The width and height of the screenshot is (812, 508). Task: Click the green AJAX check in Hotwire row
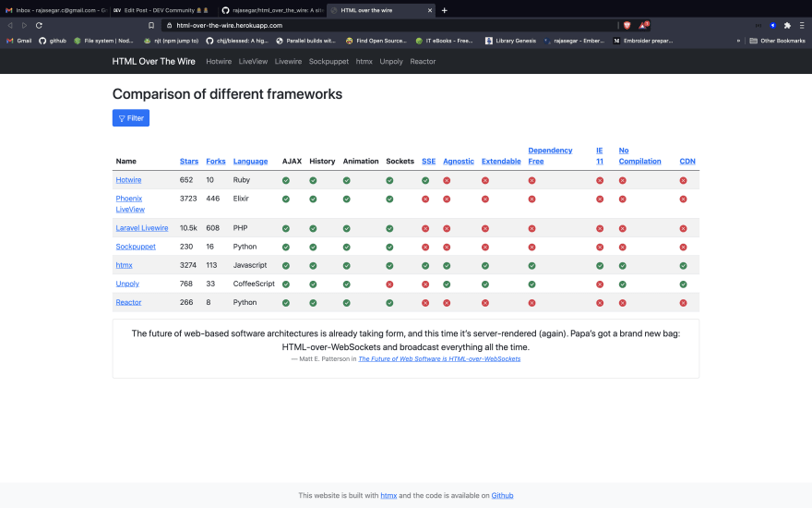(x=286, y=180)
